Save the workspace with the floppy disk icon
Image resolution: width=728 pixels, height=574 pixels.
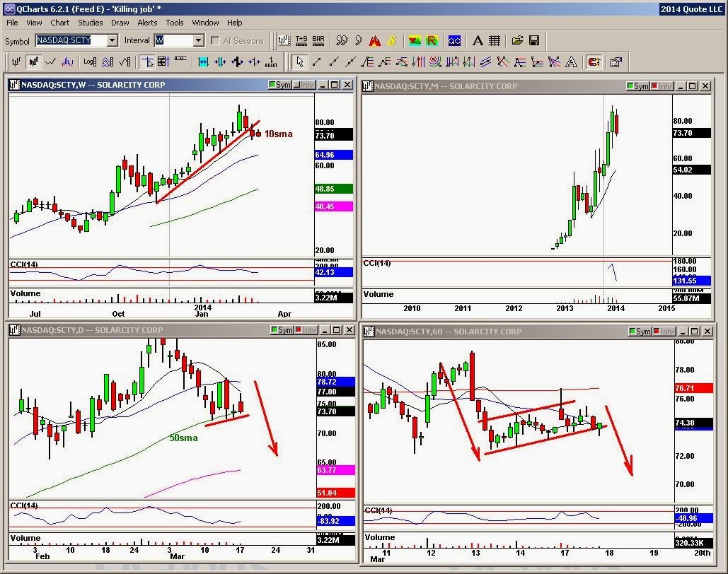click(534, 41)
